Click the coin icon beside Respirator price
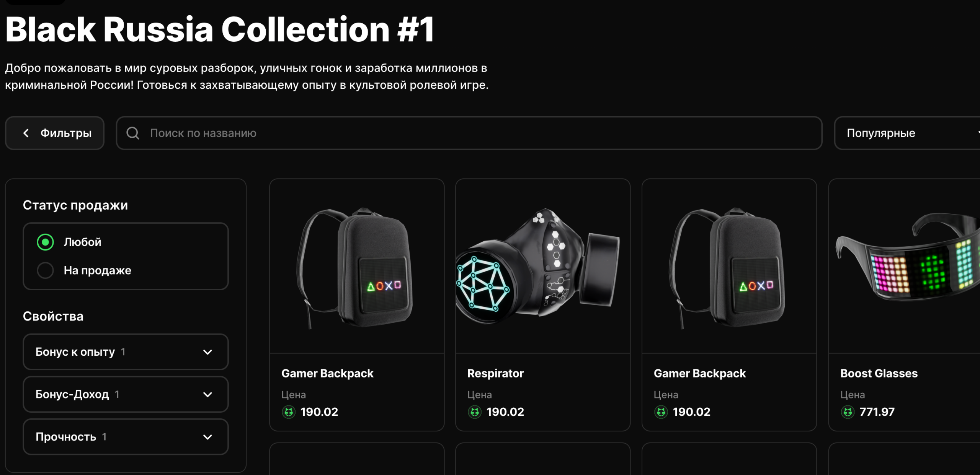The height and width of the screenshot is (475, 980). click(x=475, y=412)
